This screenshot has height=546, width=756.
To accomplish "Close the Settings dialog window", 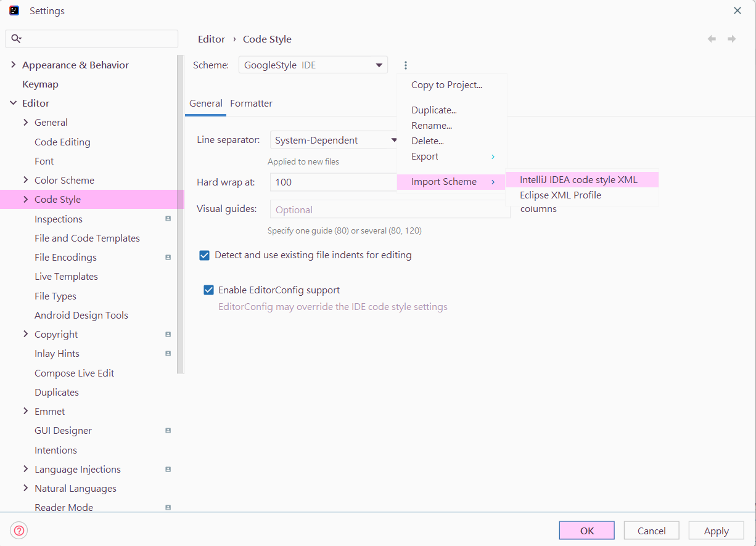I will click(x=737, y=10).
